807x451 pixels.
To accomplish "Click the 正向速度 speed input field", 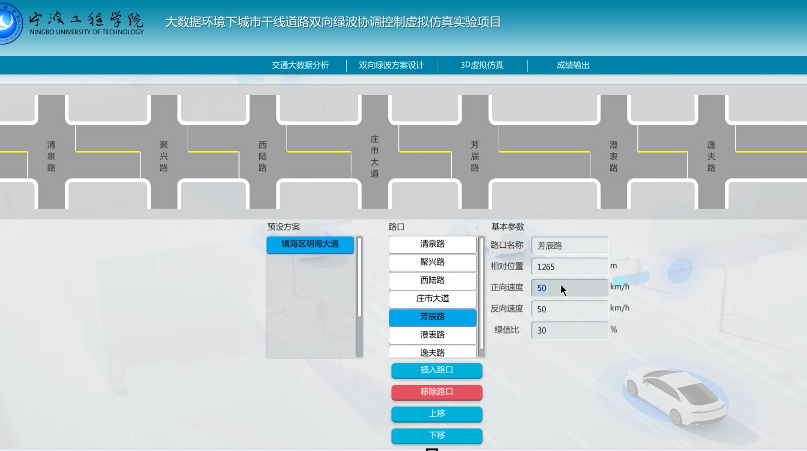I will pos(570,288).
